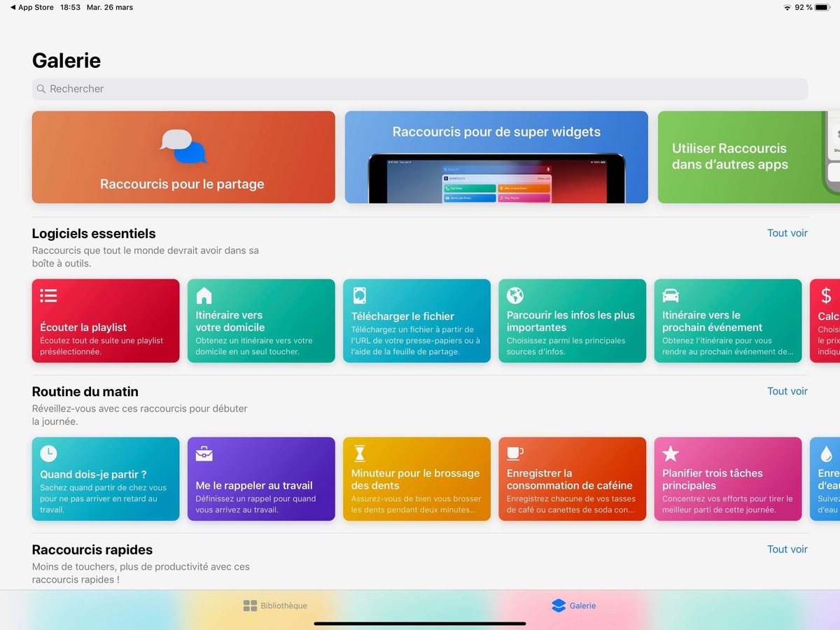Tap the list icon on Écouter la playlist card

click(48, 295)
